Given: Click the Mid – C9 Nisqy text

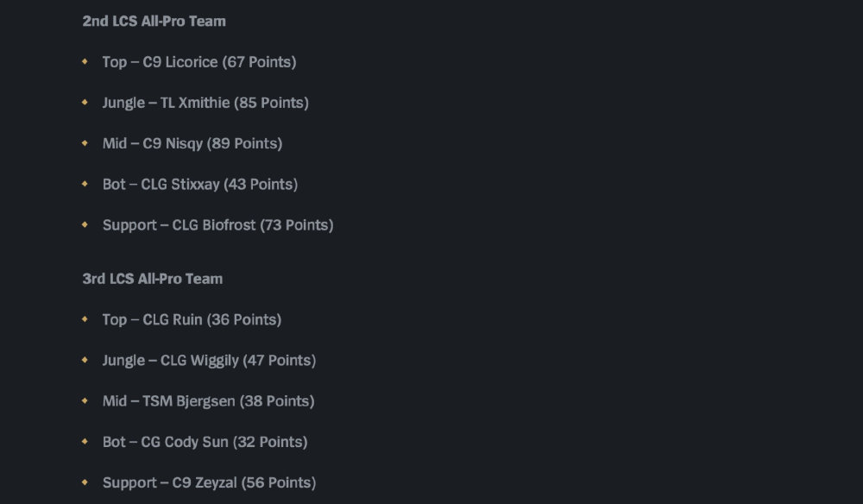Looking at the screenshot, I should pyautogui.click(x=192, y=143).
